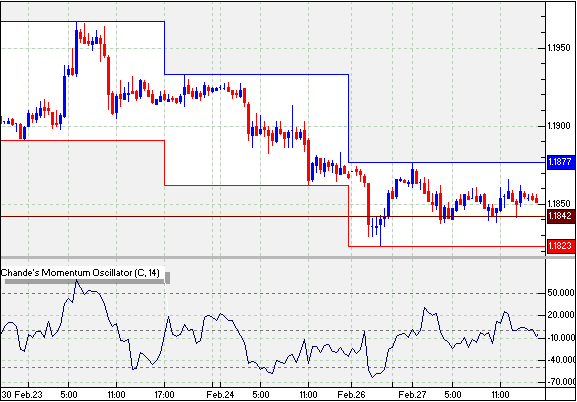Image resolution: width=577 pixels, height=402 pixels.
Task: Click the blue 1.1877 price tag
Action: [561, 162]
